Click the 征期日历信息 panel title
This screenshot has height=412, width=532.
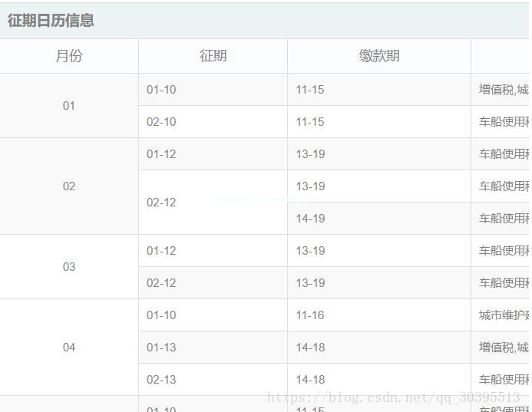[51, 21]
